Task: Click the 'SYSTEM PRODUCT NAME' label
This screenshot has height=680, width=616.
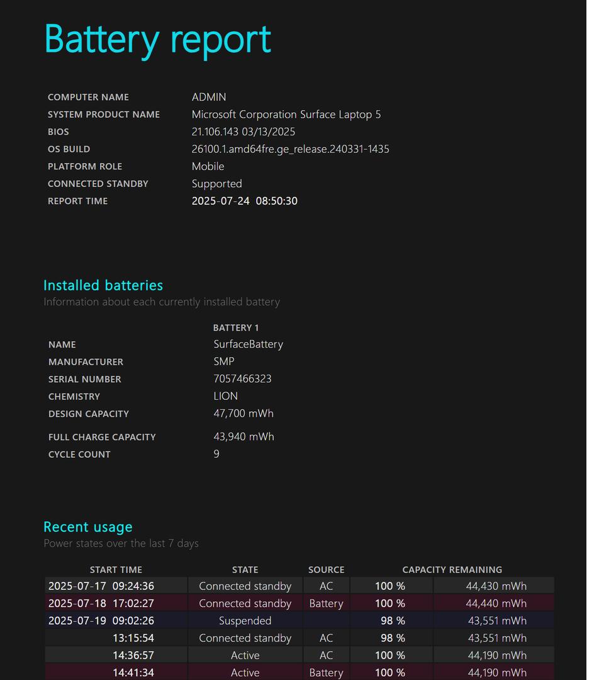Action: pos(104,115)
